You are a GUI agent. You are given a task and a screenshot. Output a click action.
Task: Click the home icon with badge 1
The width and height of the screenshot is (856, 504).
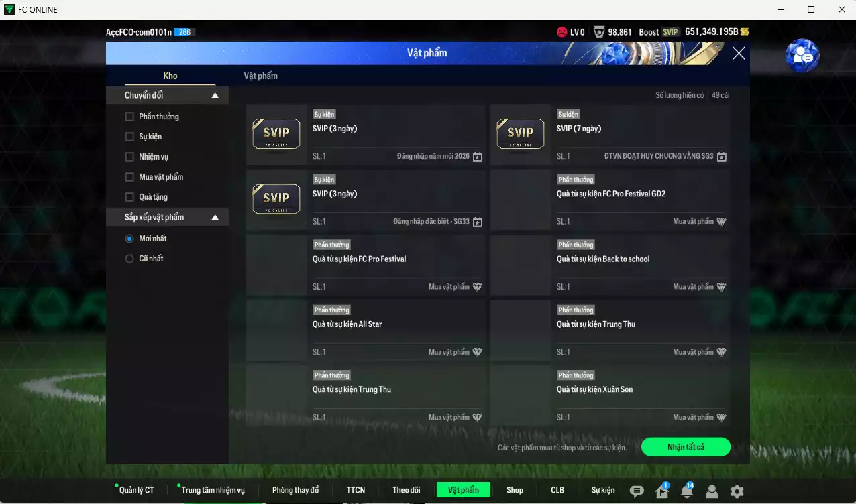[661, 491]
